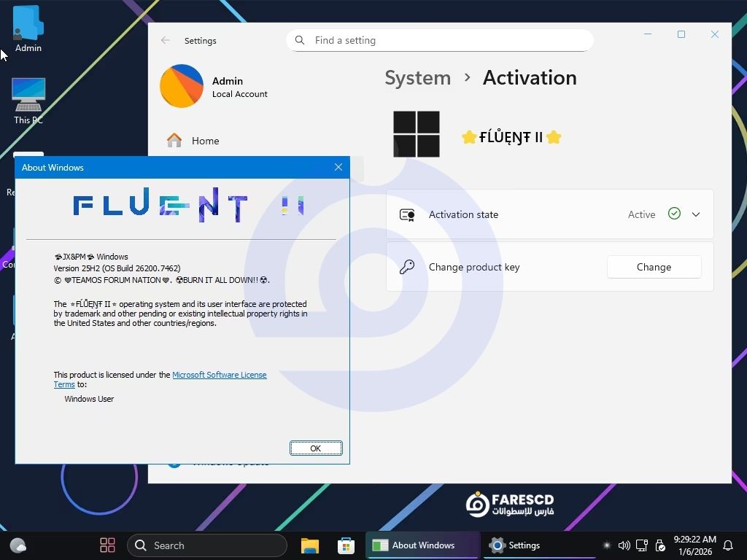Screen dimensions: 747x560
Task: Open the weather widget on the taskbar
Action: pyautogui.click(x=18, y=545)
